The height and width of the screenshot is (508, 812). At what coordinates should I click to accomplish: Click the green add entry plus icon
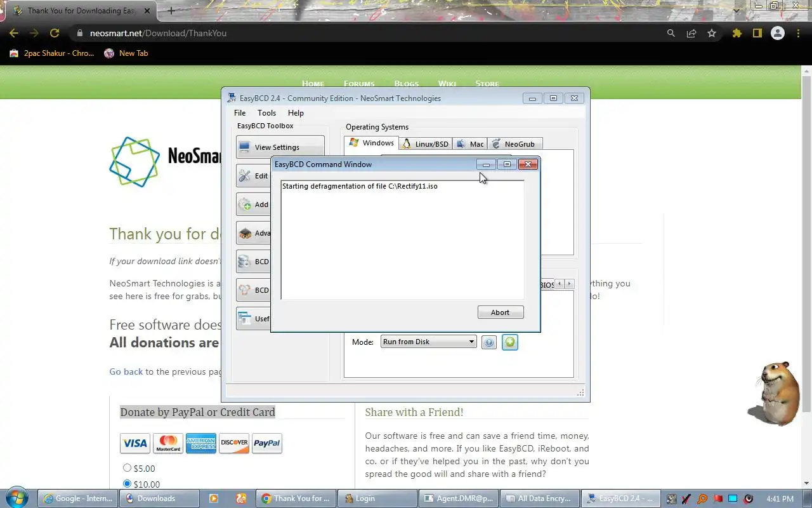509,343
